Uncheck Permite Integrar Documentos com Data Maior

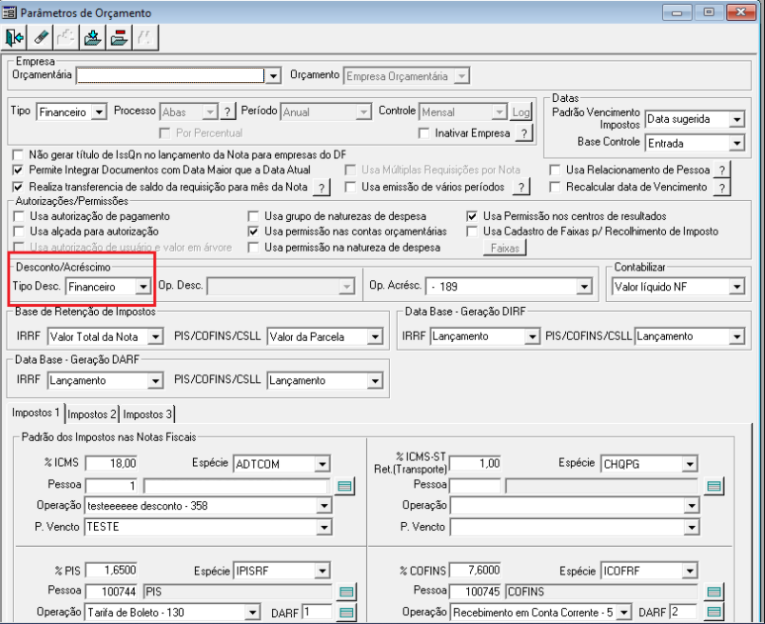point(18,170)
